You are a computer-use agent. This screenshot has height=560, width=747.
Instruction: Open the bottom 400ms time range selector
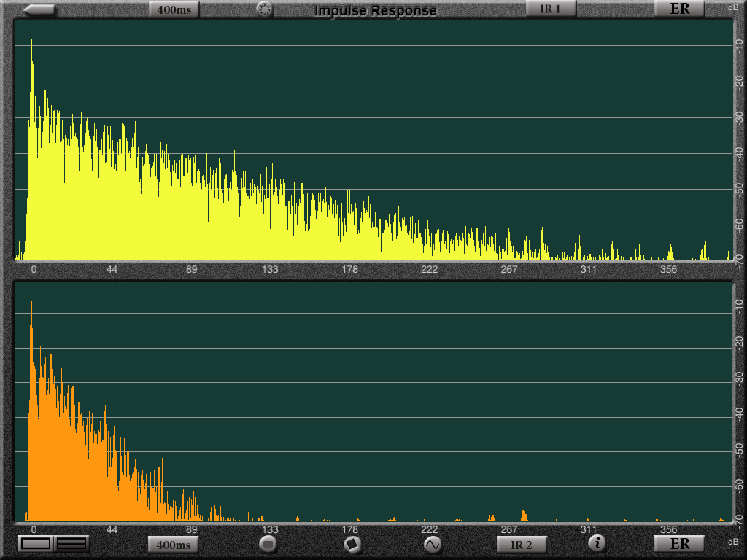(x=174, y=545)
